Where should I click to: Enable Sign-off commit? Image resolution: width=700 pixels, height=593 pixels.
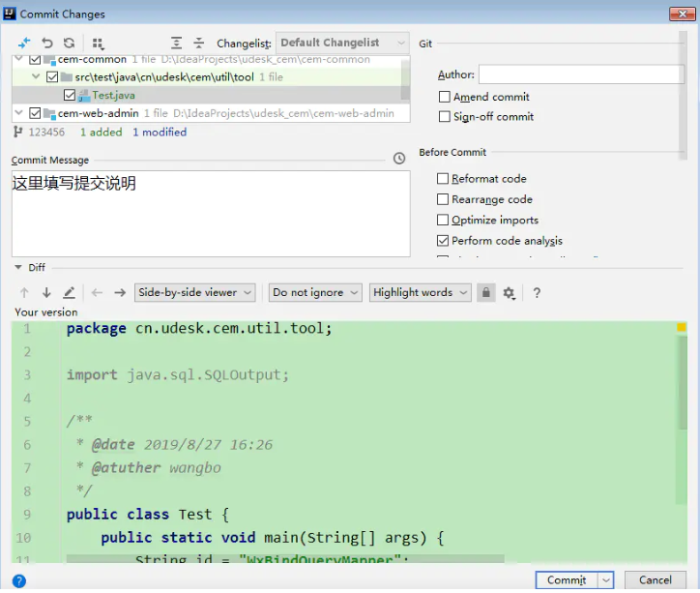point(444,116)
